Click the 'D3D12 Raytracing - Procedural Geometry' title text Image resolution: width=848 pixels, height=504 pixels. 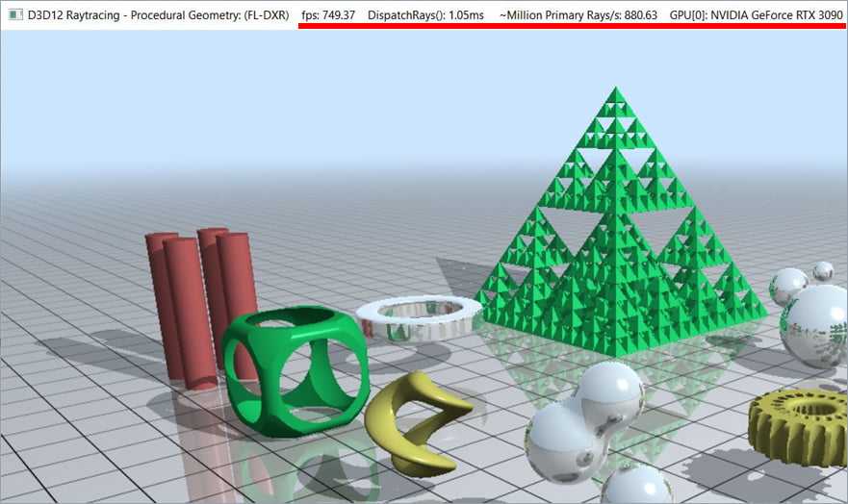click(158, 15)
